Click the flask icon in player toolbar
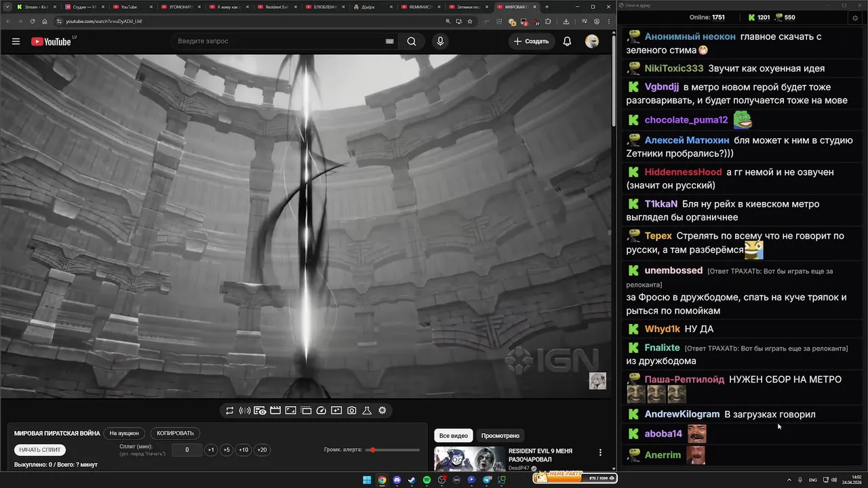This screenshot has height=488, width=868. click(x=367, y=411)
